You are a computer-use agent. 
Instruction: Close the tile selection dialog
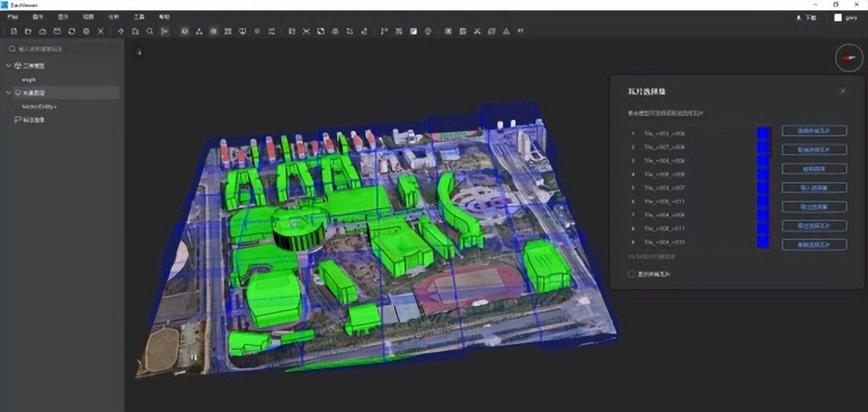[843, 91]
